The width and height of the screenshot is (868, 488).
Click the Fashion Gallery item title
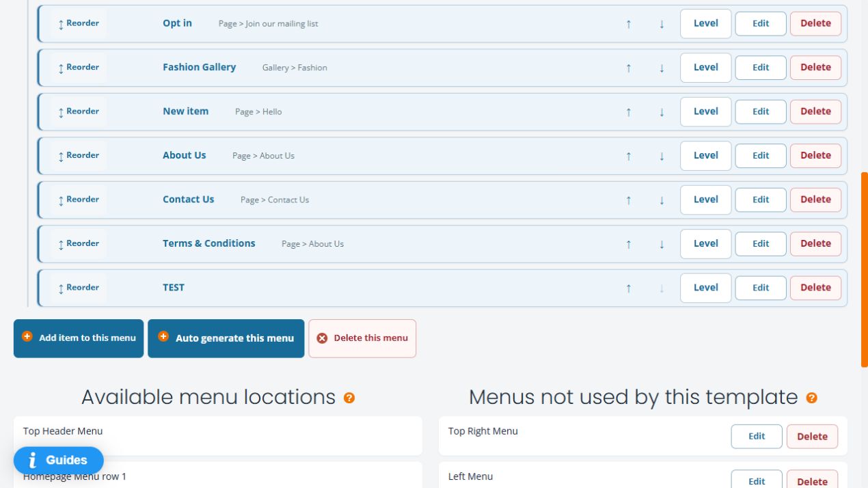[200, 67]
